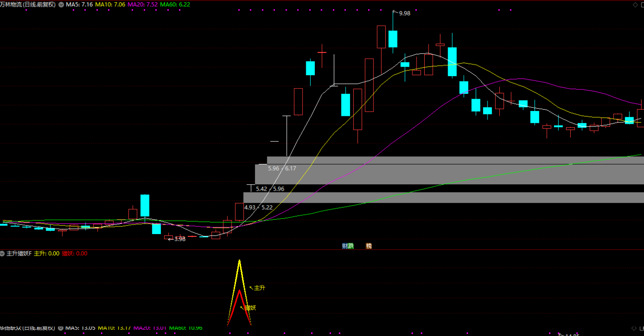Expand the lower 华扬联众 chart dropdown arrow
The height and width of the screenshot is (336, 644).
tap(61, 328)
